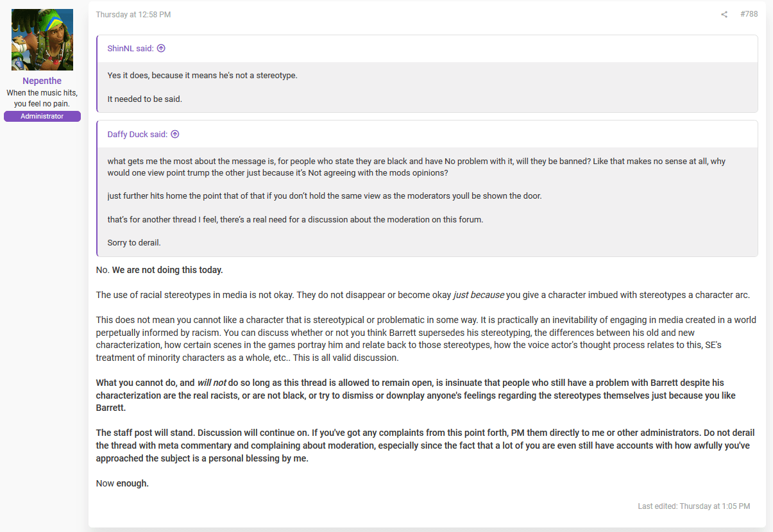The width and height of the screenshot is (773, 532).
Task: Open the Nepenthe username profile link
Action: point(42,81)
